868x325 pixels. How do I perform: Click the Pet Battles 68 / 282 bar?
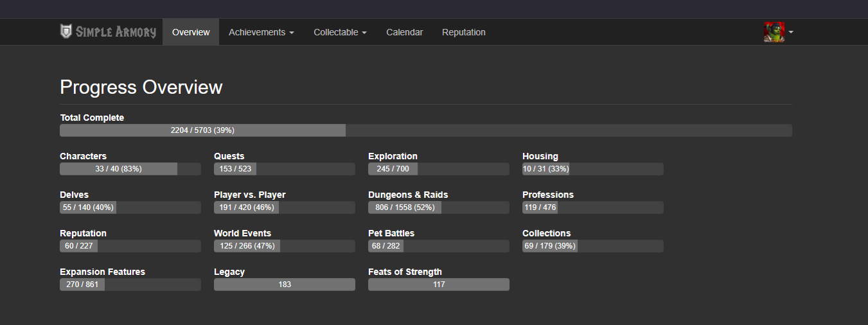(x=439, y=246)
